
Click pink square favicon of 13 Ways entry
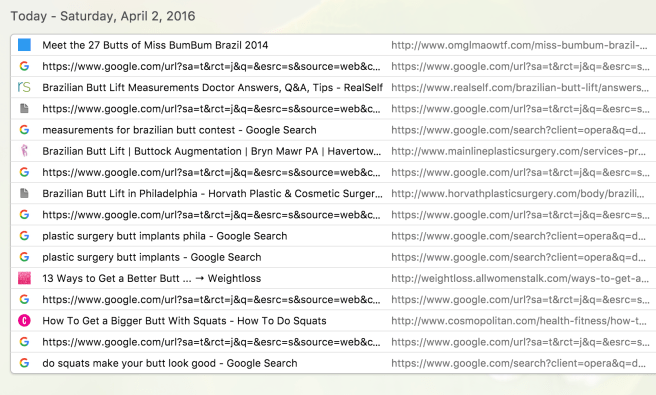[24, 278]
